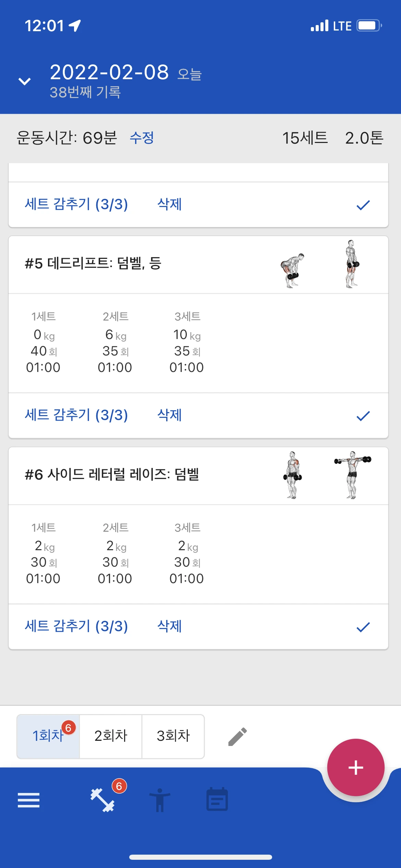Open the hamburger menu icon
Screen dimensions: 401x868
28,800
